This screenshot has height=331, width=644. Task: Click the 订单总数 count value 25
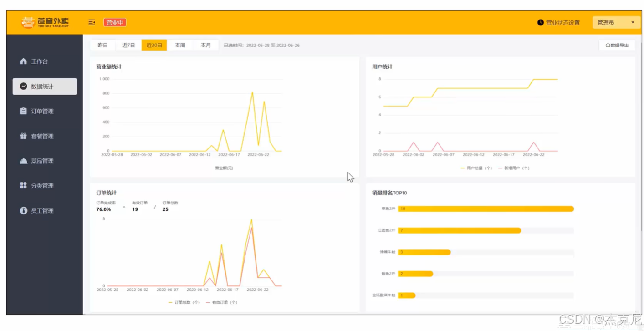(x=165, y=209)
